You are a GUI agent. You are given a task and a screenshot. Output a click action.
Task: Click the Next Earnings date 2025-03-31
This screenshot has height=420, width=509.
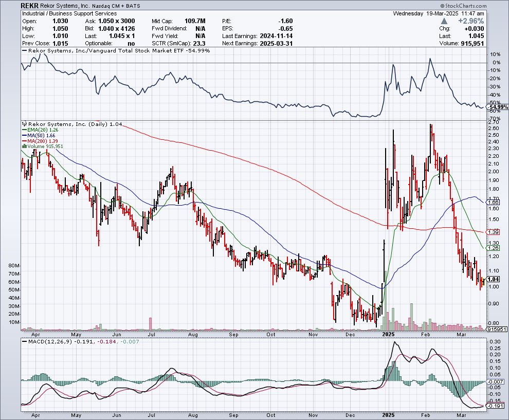coord(276,44)
